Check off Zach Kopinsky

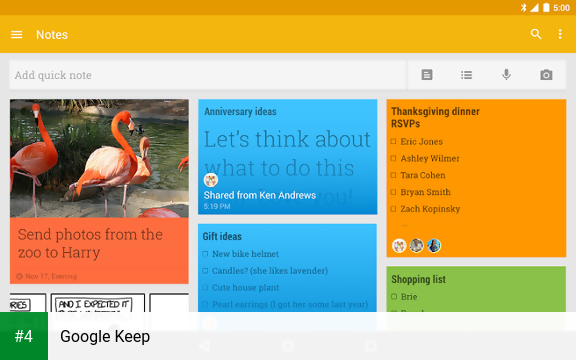click(393, 209)
